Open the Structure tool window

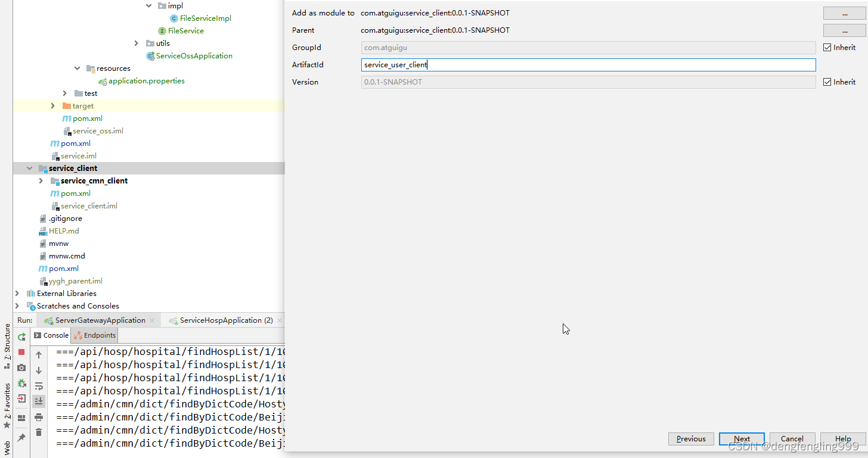tap(7, 346)
